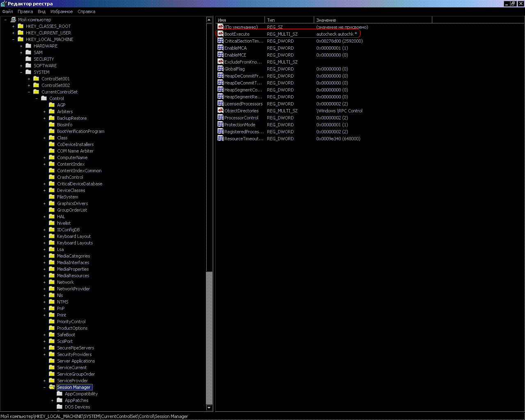
Task: Select the LicensedProcessors value entry
Action: 243,104
